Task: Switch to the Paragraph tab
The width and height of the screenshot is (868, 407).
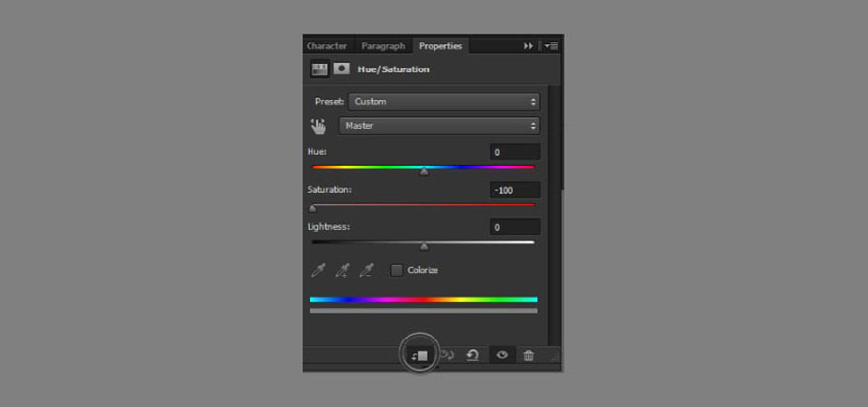Action: [x=383, y=46]
